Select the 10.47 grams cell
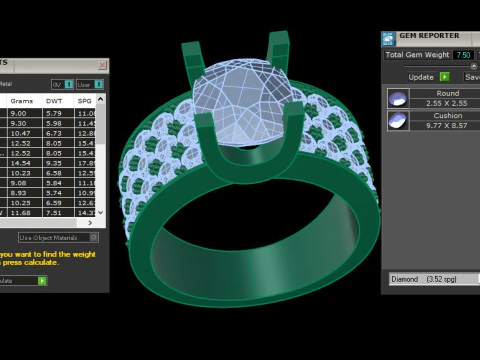480x360 pixels. tap(25, 133)
